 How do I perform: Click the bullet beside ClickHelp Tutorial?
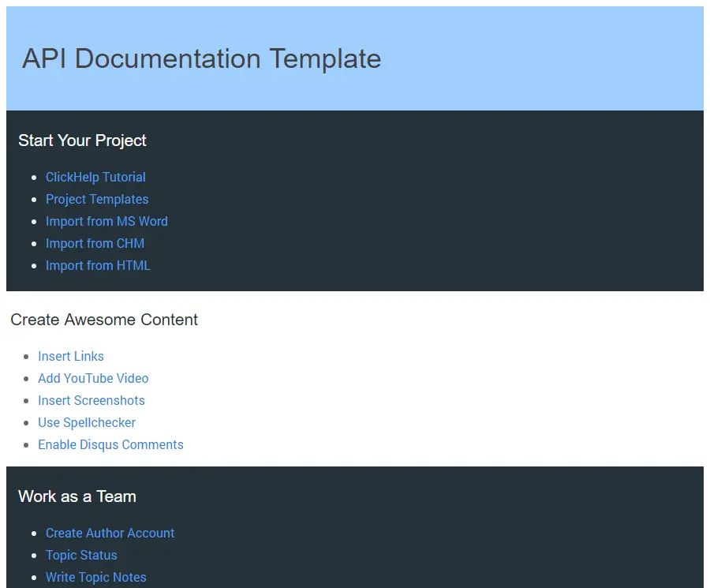point(34,178)
